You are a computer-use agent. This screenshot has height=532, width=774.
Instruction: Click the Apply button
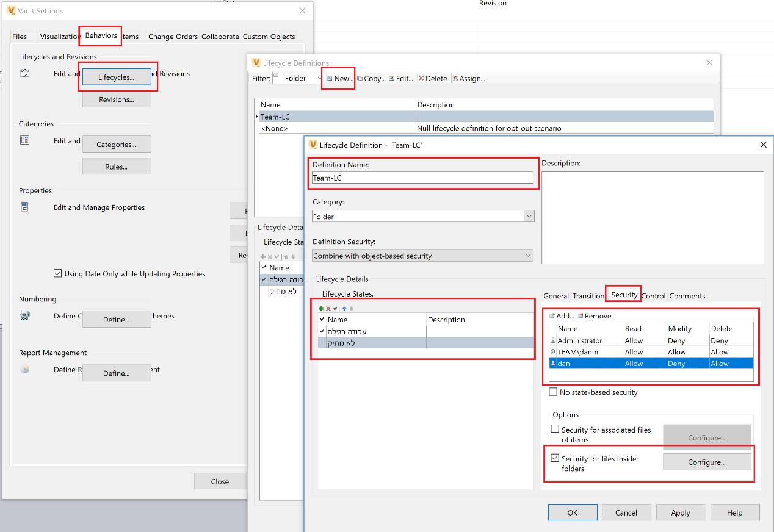[681, 512]
